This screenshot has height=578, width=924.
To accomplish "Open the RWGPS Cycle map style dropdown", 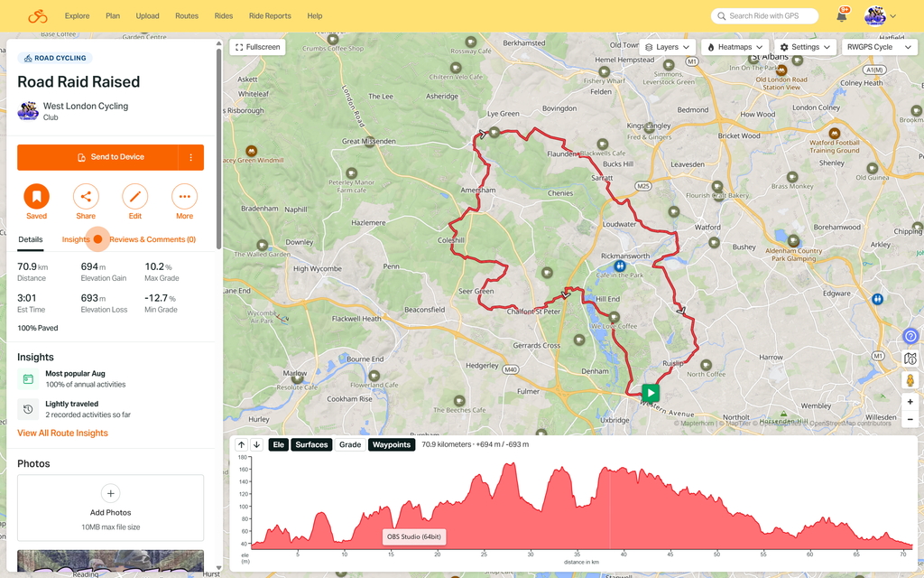I will pyautogui.click(x=879, y=47).
